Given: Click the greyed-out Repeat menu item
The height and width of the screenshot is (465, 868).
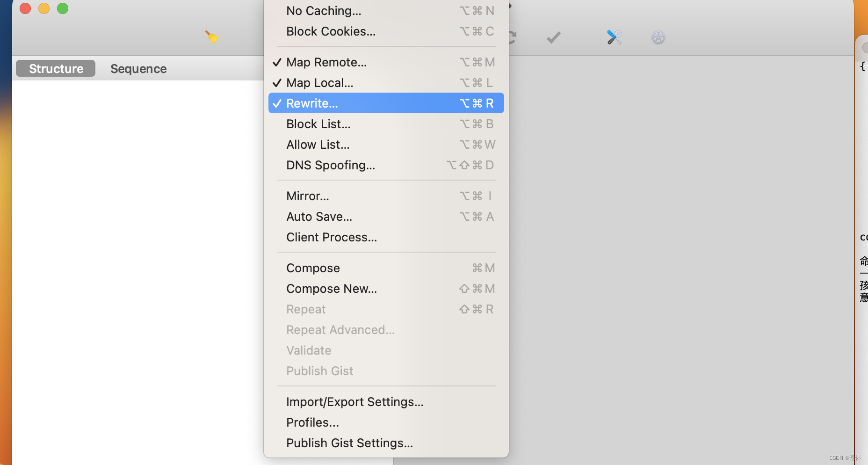Looking at the screenshot, I should point(386,309).
